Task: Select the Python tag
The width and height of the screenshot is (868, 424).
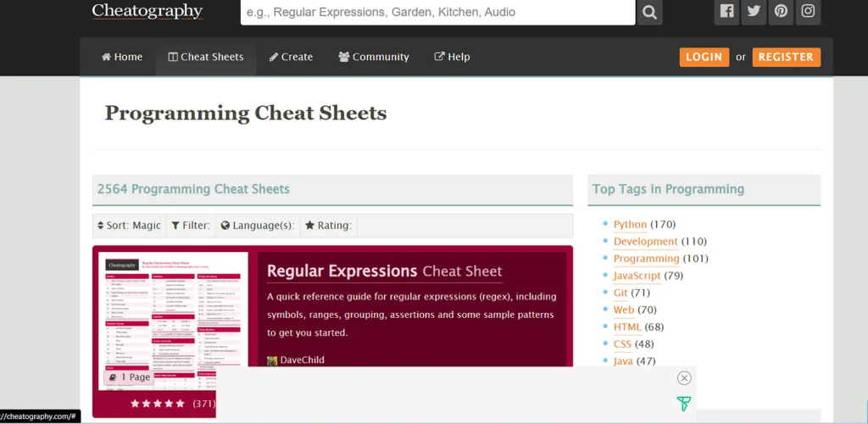Action: tap(630, 224)
